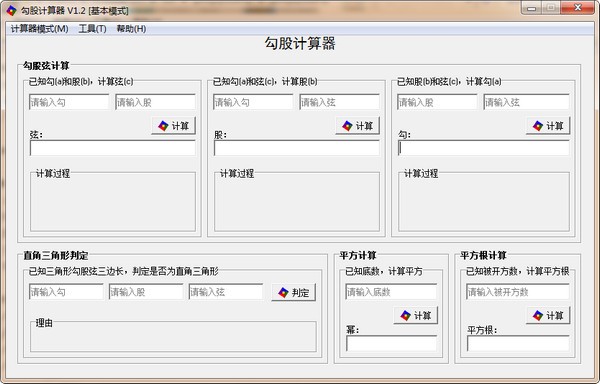Click the 计算 button to compute 勾
The image size is (600, 384).
(548, 126)
